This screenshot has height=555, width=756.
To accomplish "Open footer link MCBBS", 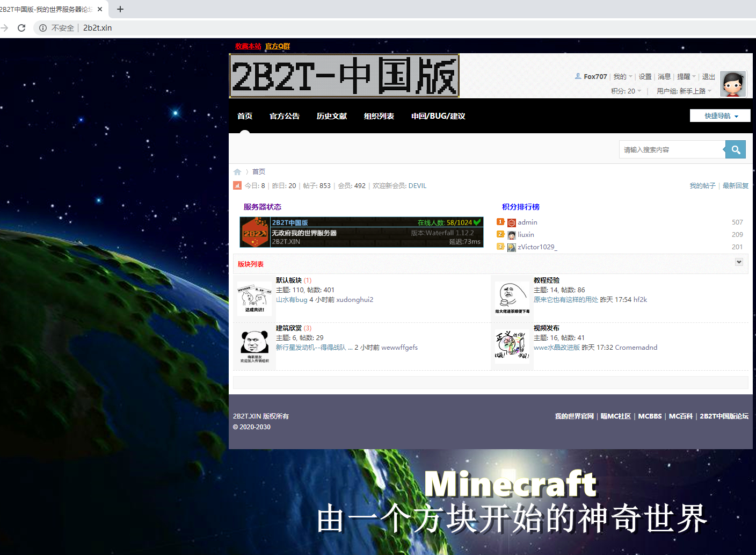I will [650, 416].
